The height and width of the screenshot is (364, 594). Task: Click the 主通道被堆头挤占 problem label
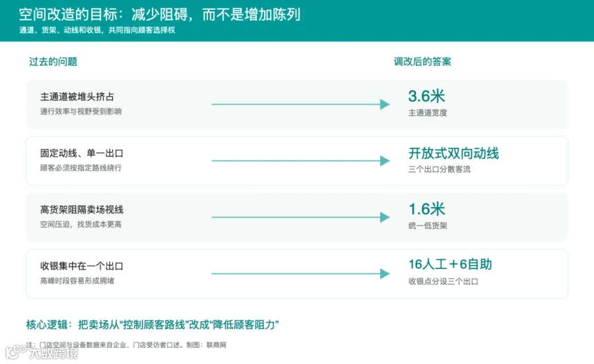(77, 97)
